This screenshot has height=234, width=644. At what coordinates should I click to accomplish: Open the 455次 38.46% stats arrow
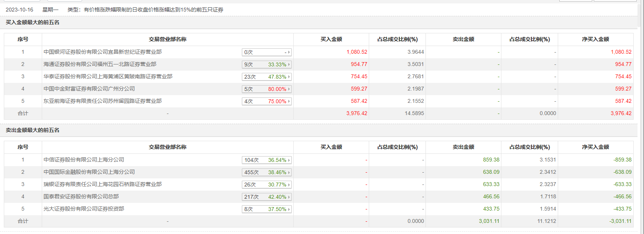289,172
